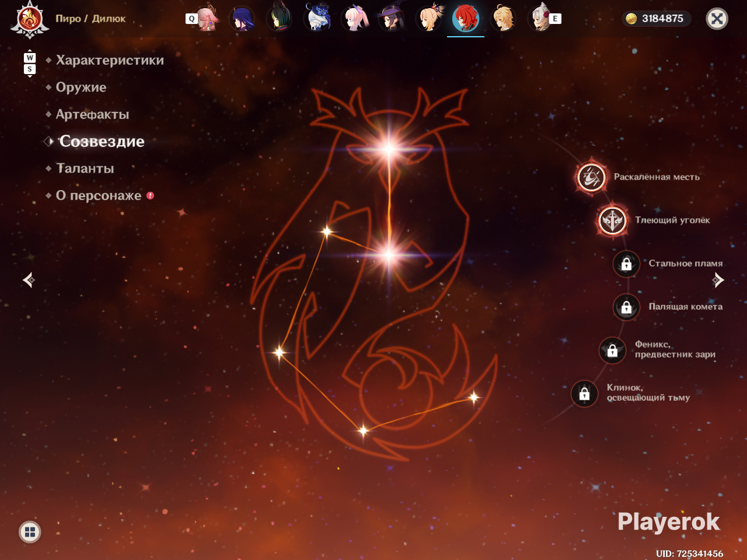Pick Mona's witch-hat avatar
This screenshot has width=747, height=560.
pyautogui.click(x=391, y=19)
